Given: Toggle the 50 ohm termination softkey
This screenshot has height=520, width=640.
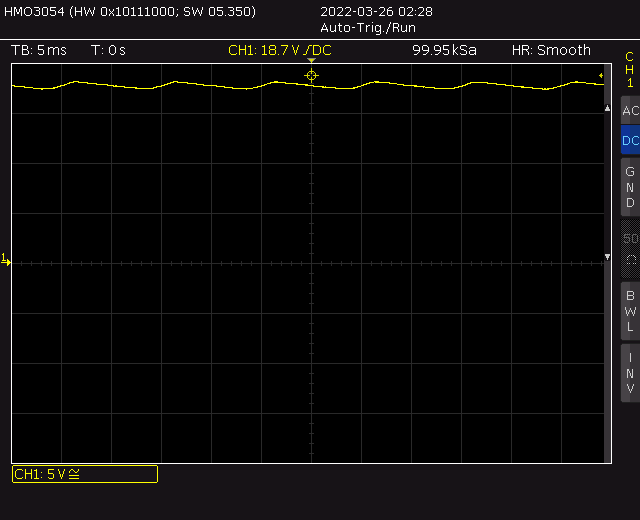Looking at the screenshot, I should [x=629, y=248].
